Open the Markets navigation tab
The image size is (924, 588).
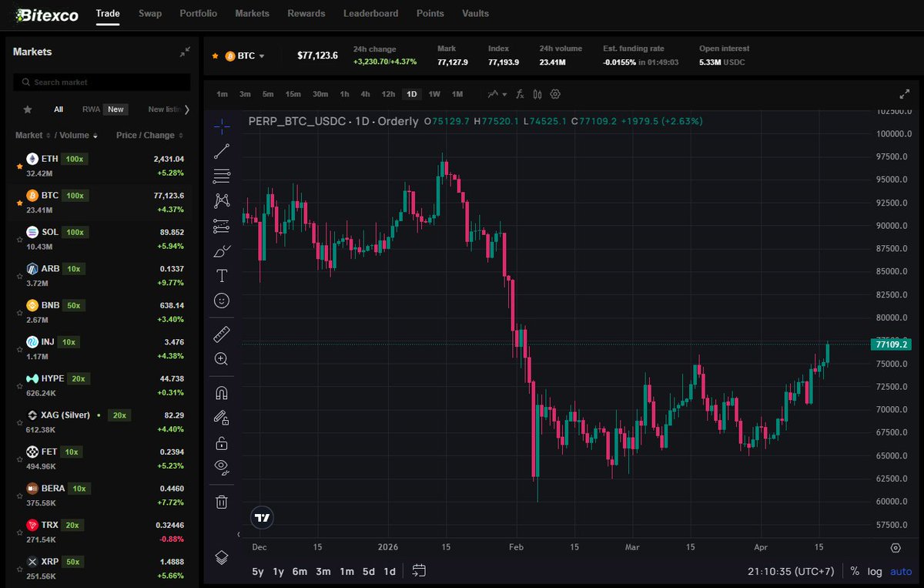(253, 13)
